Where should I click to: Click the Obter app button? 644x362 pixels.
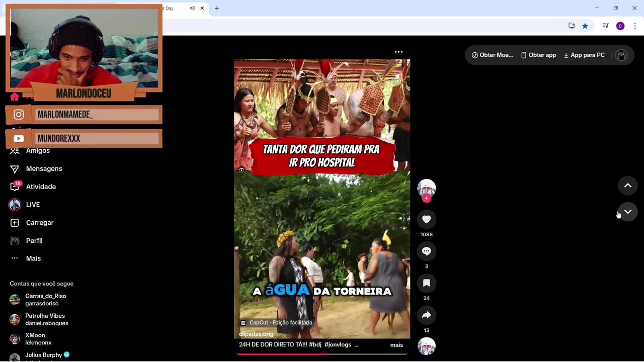(538, 55)
